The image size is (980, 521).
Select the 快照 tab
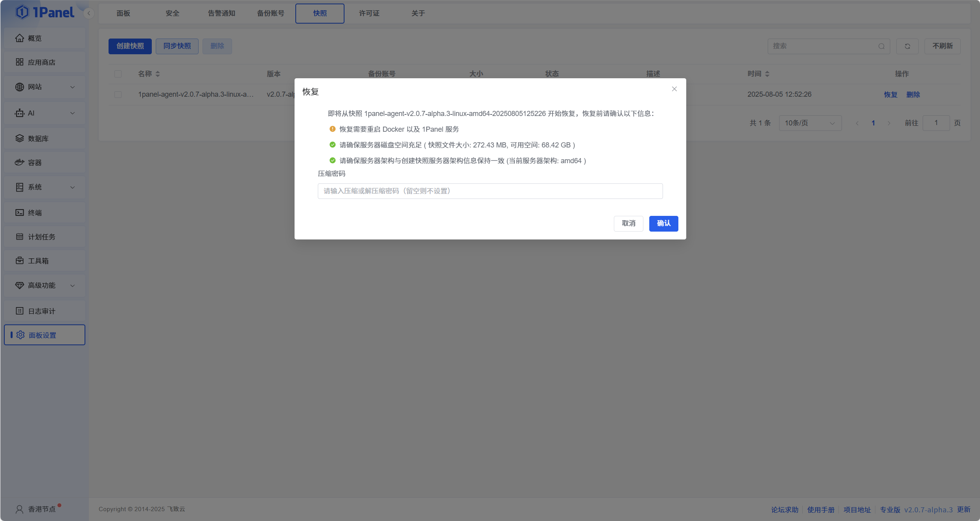[x=320, y=13]
